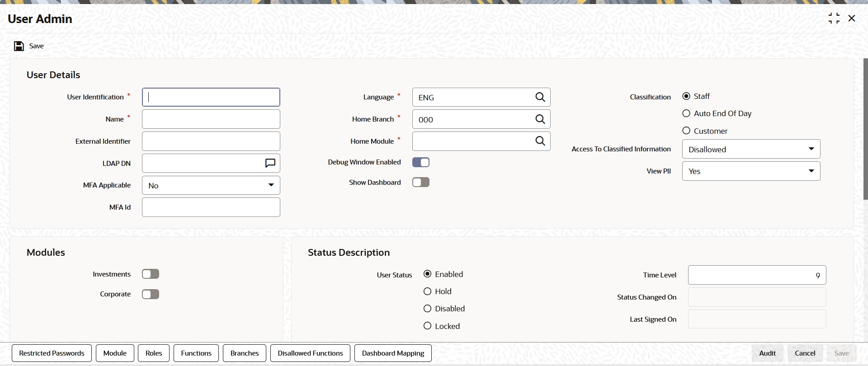Click the vertical scrollbar thumb
The height and width of the screenshot is (366, 868).
click(x=865, y=129)
